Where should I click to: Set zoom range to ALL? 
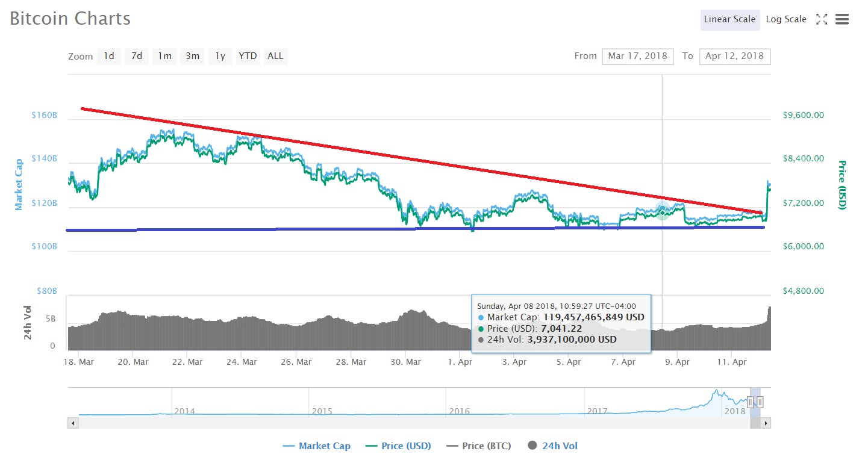click(x=275, y=56)
